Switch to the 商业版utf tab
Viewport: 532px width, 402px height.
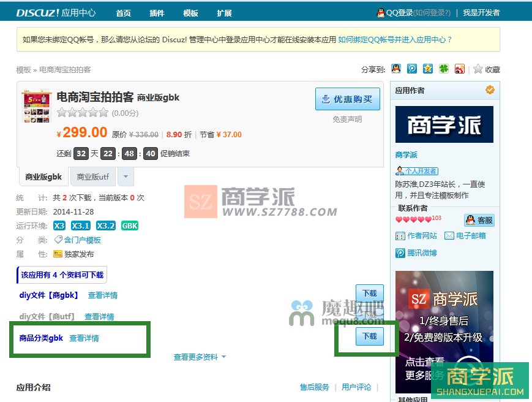pos(93,177)
